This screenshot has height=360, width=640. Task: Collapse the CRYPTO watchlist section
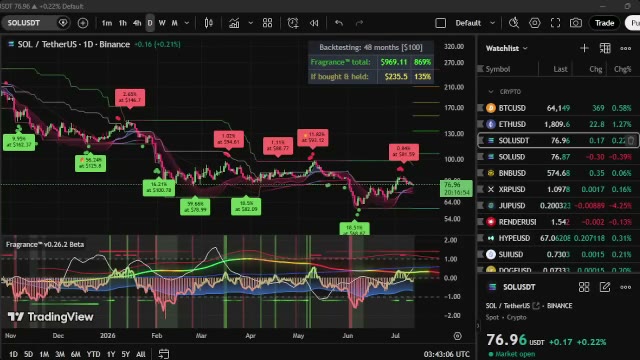click(491, 92)
